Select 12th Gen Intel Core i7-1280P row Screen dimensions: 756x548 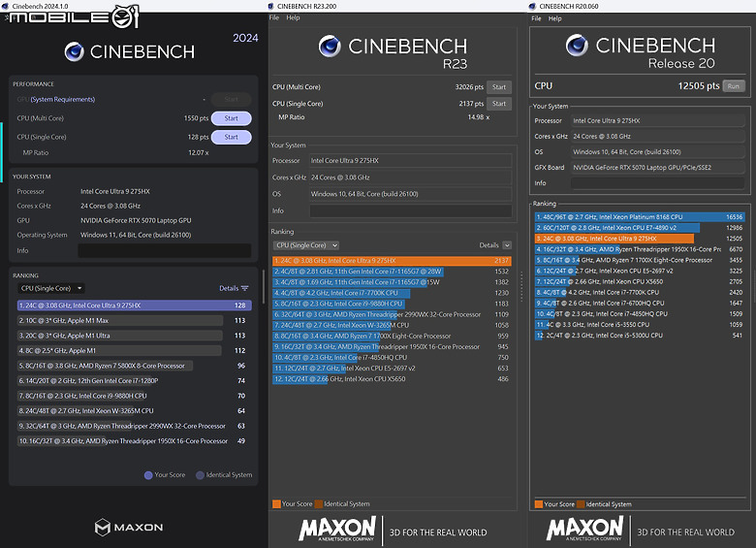pos(134,380)
